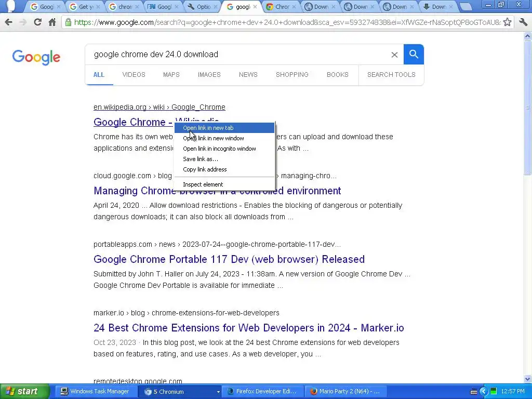Screen dimensions: 532x399
Task: Open Google Chrome Portable 117 Dev Released link
Action: coord(229,259)
